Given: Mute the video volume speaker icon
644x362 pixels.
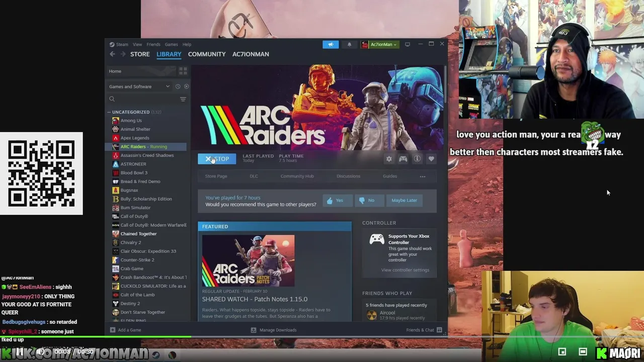Looking at the screenshot, I should tap(41, 351).
